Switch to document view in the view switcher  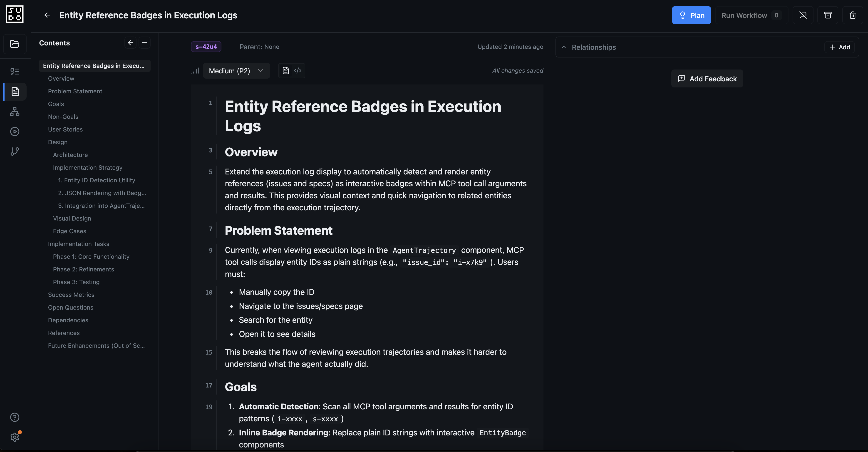click(x=286, y=70)
